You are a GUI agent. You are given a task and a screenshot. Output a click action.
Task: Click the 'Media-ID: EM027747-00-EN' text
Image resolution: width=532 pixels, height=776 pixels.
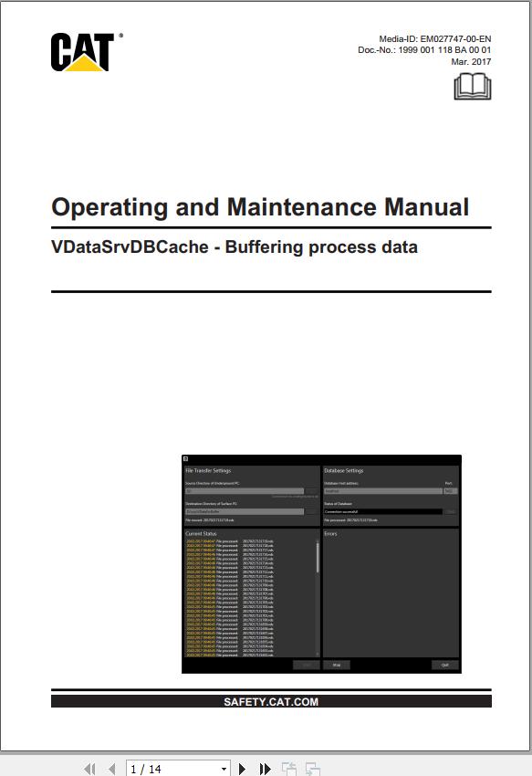435,38
